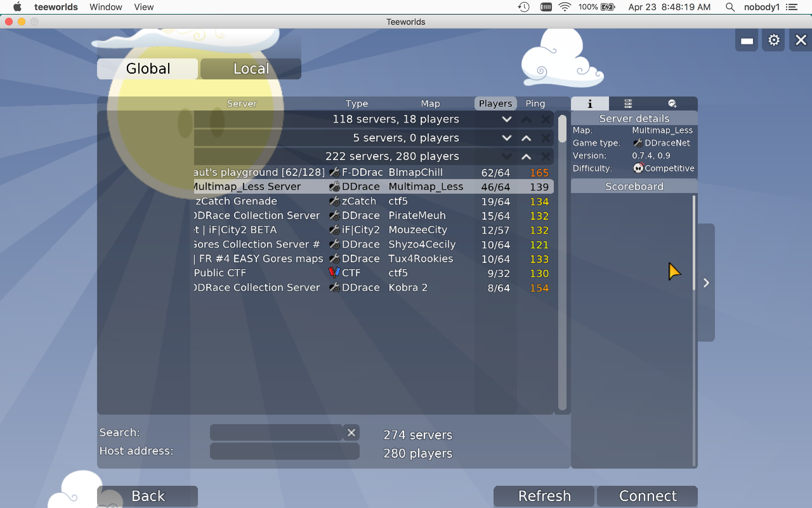Image resolution: width=812 pixels, height=508 pixels.
Task: Click the server list scrollbar handle
Action: (562, 129)
